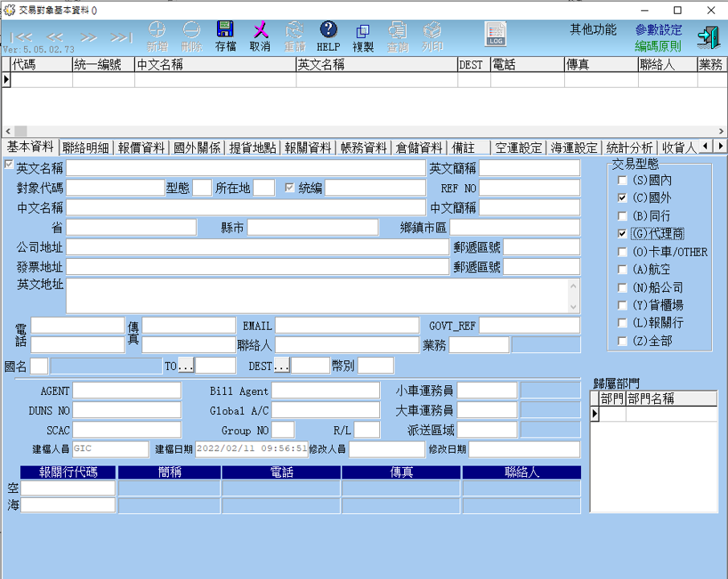This screenshot has height=579, width=728.
Task: Click the 新增 add record icon
Action: pyautogui.click(x=157, y=31)
